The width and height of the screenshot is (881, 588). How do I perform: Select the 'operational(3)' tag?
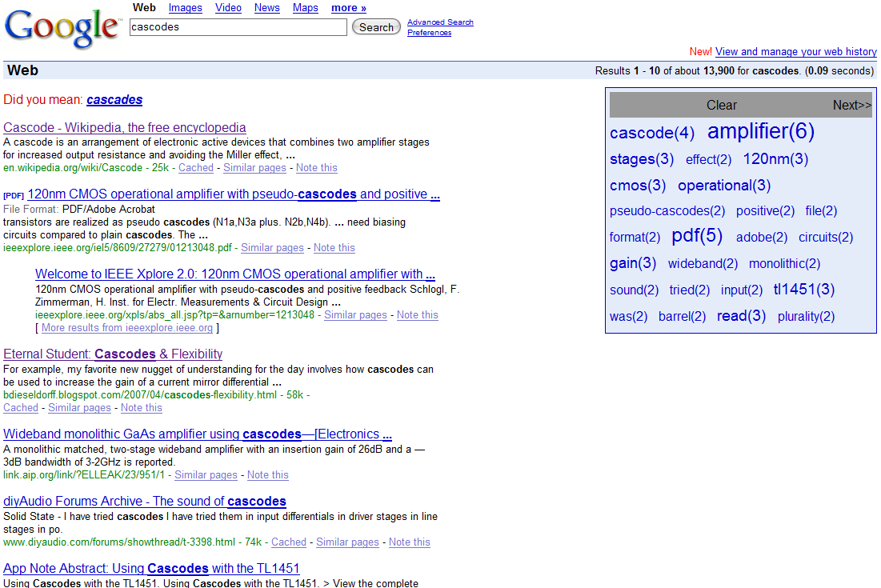[x=724, y=186]
